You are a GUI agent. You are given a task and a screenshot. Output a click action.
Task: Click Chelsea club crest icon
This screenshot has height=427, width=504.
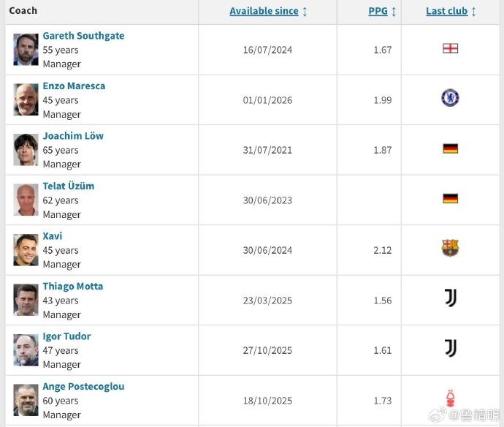coord(451,98)
